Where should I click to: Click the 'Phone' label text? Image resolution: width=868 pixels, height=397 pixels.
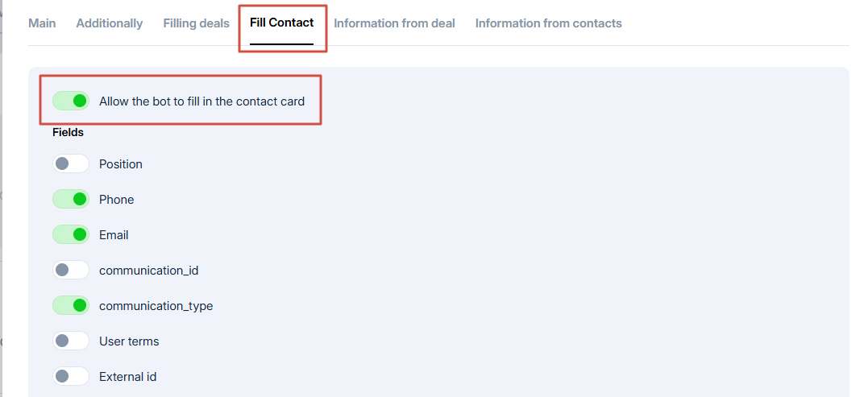pos(117,200)
